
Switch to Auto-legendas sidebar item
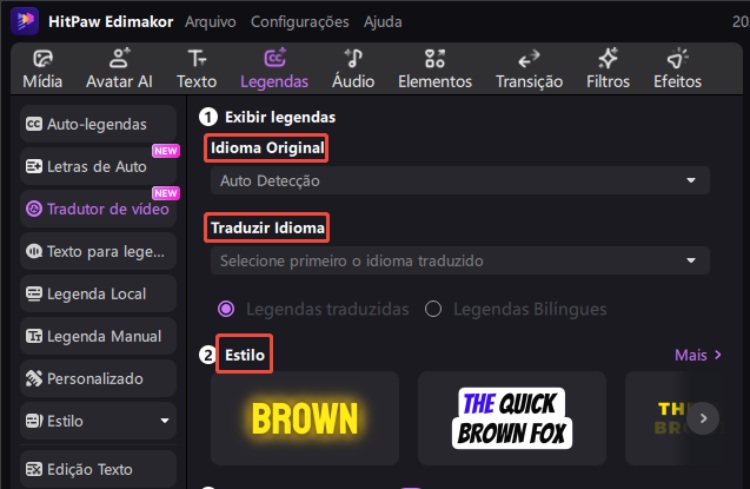pyautogui.click(x=98, y=124)
